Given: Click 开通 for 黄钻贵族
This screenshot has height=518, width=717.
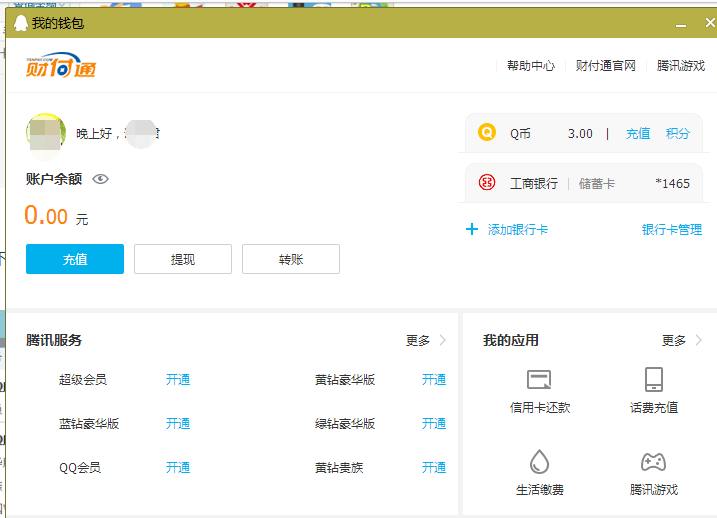Looking at the screenshot, I should pyautogui.click(x=434, y=467).
